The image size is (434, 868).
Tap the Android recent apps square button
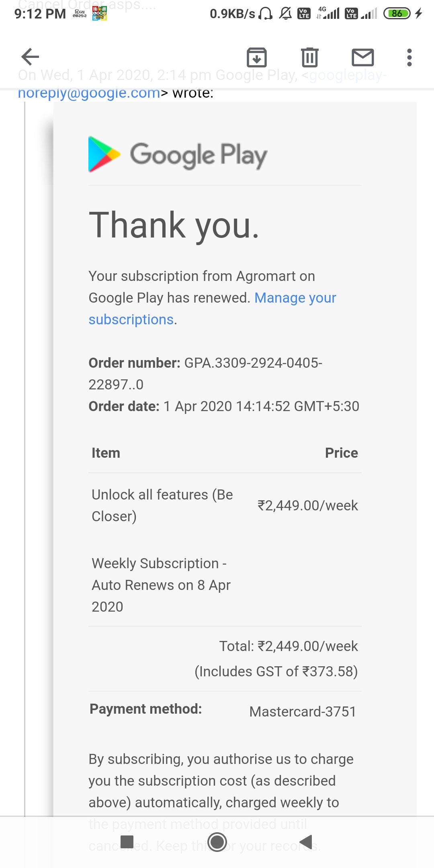[x=127, y=842]
